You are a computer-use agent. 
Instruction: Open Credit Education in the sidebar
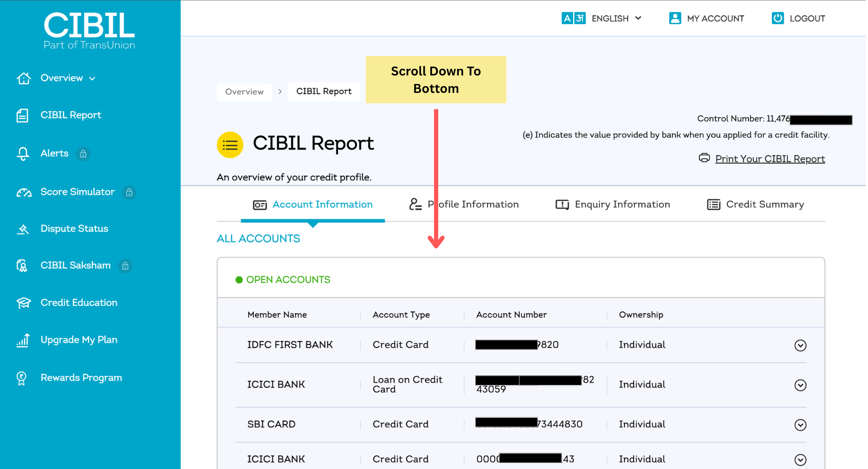[x=79, y=302]
